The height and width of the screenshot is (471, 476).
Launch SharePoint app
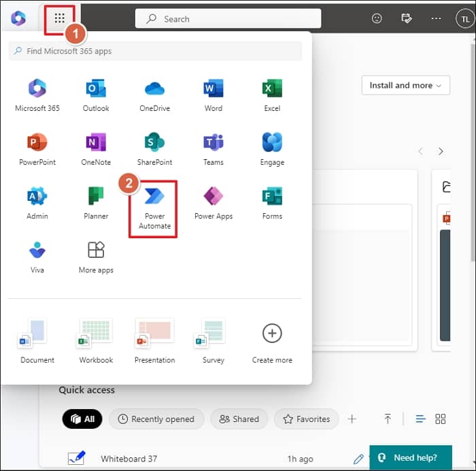154,149
